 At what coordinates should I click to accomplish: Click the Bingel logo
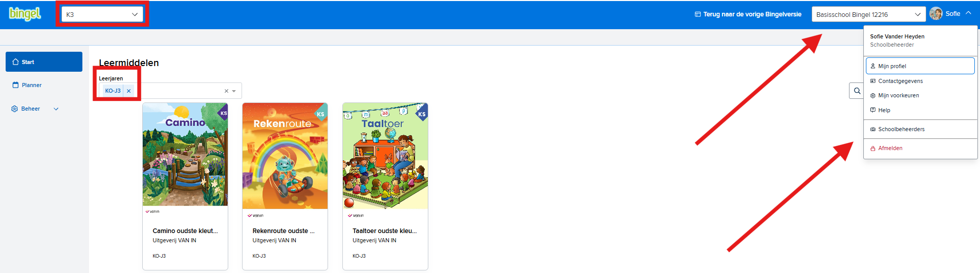(25, 14)
